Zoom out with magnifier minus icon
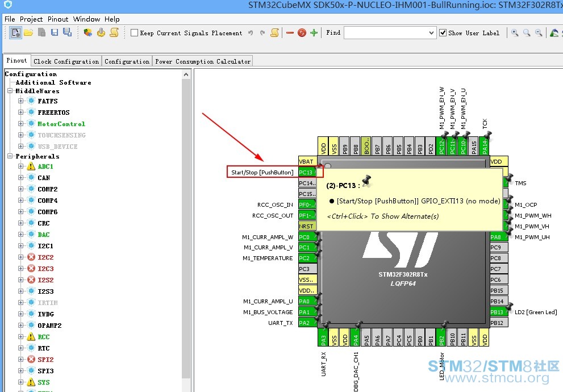The image size is (563, 392). coord(539,33)
